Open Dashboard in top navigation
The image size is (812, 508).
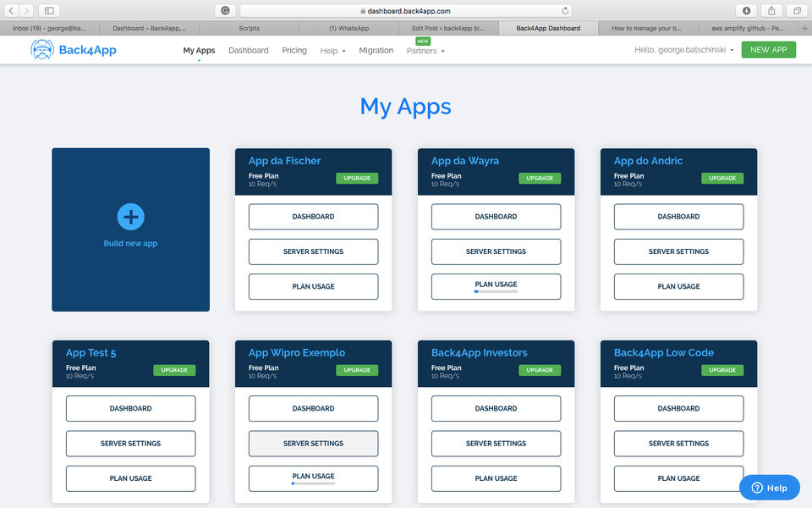click(249, 50)
